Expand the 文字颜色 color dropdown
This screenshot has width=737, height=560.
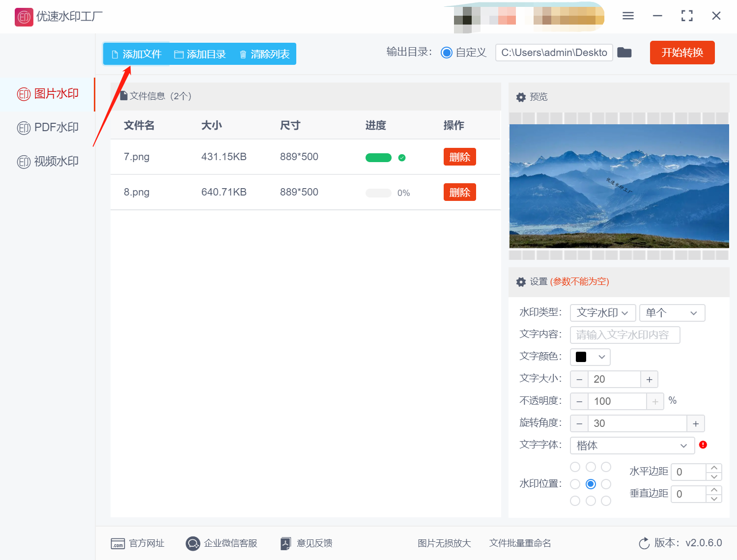[590, 357]
